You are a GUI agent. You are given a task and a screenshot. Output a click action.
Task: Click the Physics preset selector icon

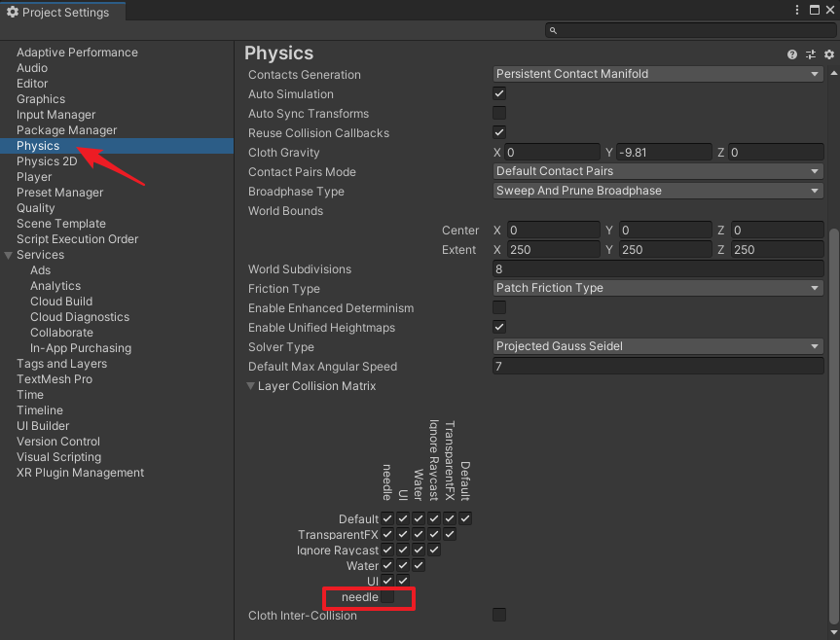[811, 54]
